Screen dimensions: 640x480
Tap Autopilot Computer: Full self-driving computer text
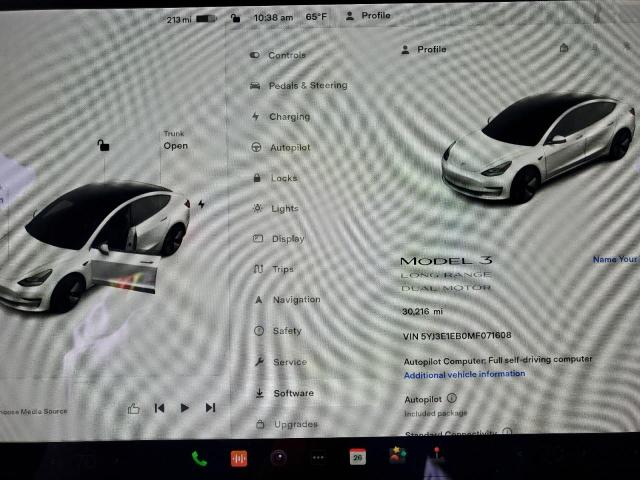pos(498,360)
